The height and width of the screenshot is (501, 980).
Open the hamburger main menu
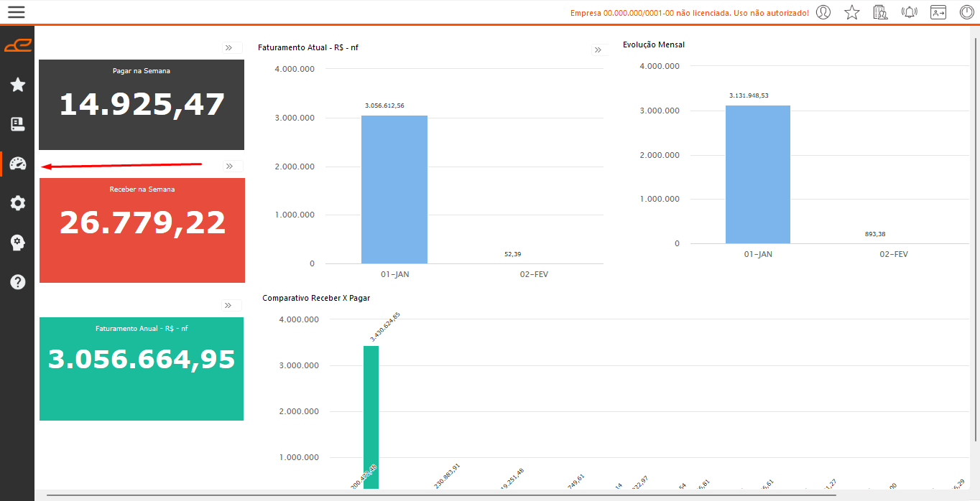point(16,12)
